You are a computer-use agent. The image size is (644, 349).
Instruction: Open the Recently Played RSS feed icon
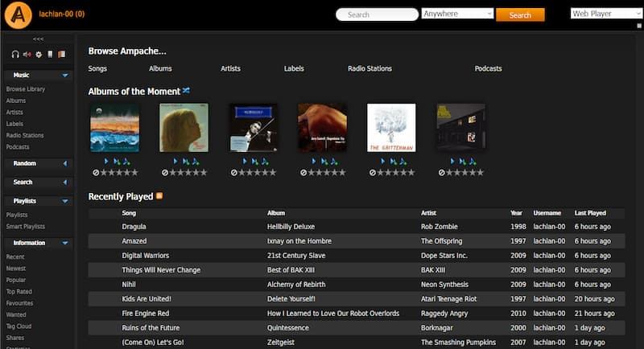(159, 196)
